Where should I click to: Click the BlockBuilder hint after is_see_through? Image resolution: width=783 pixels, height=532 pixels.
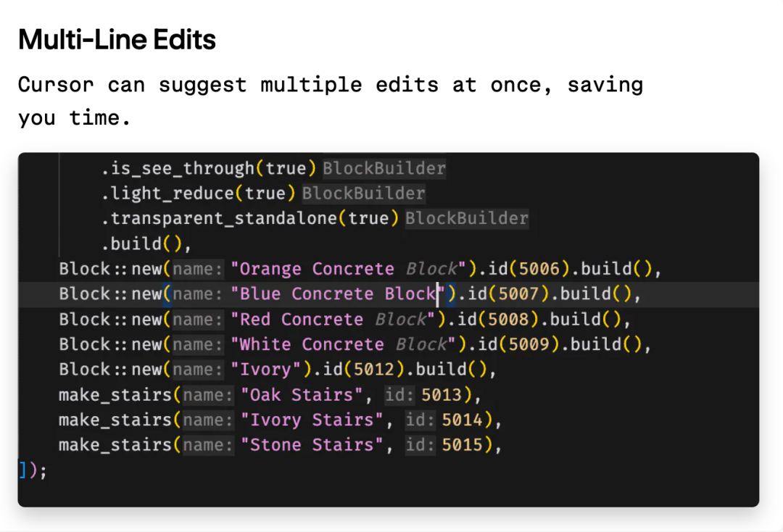pyautogui.click(x=384, y=169)
